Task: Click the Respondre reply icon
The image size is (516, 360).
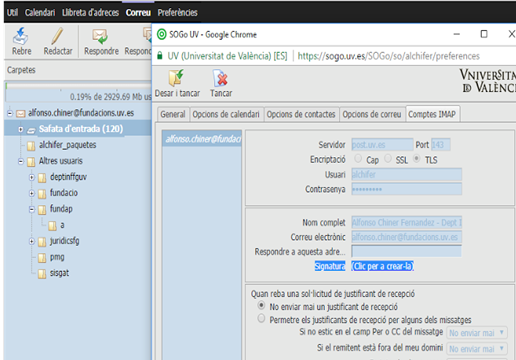Action: point(100,36)
